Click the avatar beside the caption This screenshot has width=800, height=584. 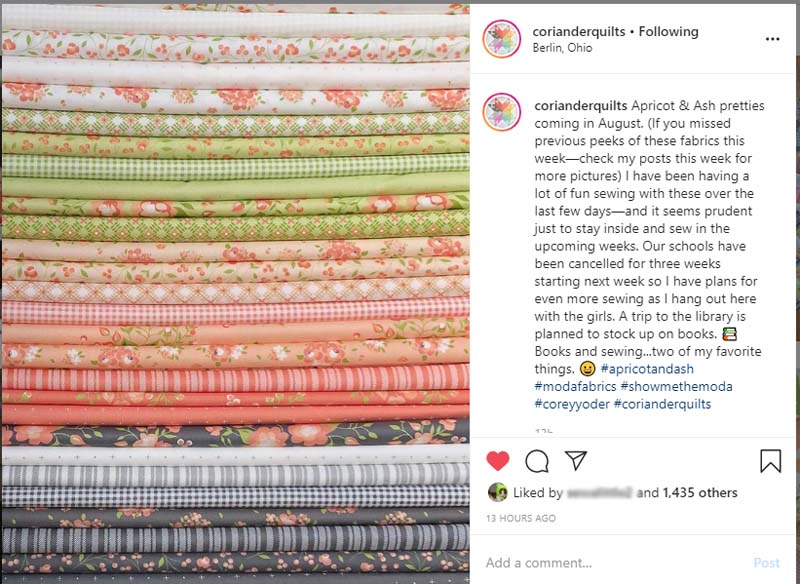click(x=502, y=112)
